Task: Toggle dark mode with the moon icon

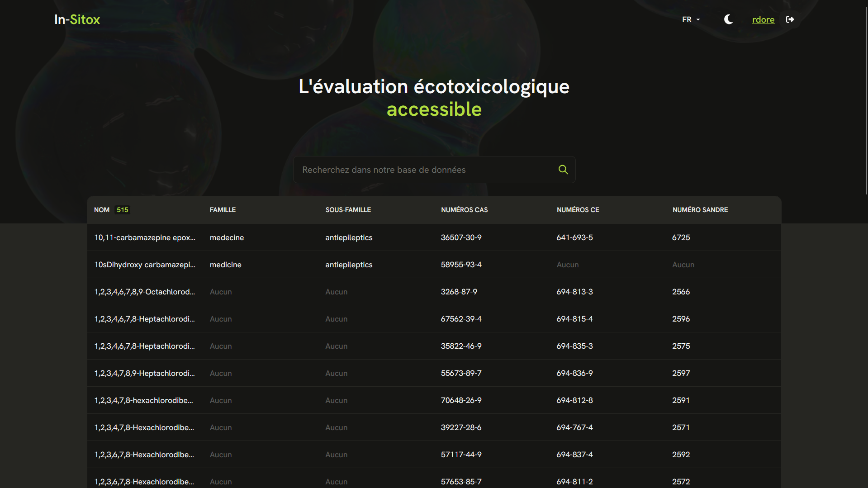Action: click(x=728, y=19)
